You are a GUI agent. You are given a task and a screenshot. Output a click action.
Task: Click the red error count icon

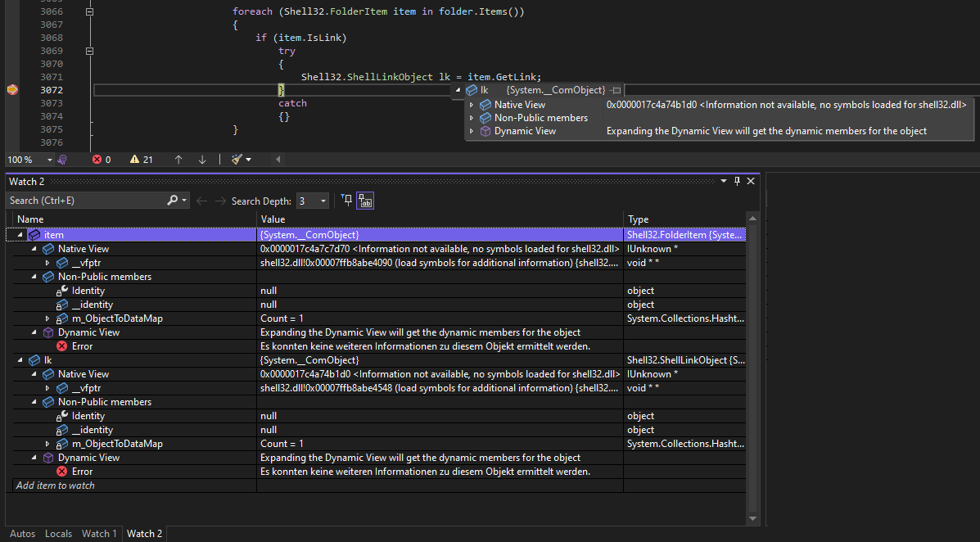97,160
